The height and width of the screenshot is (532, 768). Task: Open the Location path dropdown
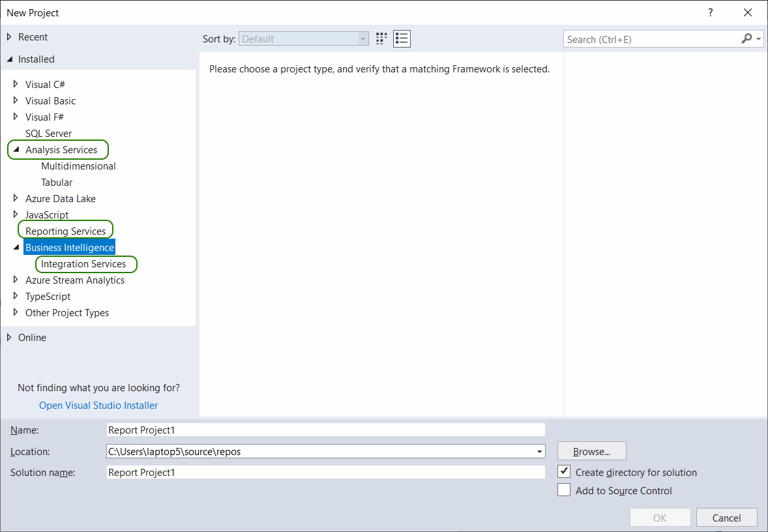click(x=540, y=452)
